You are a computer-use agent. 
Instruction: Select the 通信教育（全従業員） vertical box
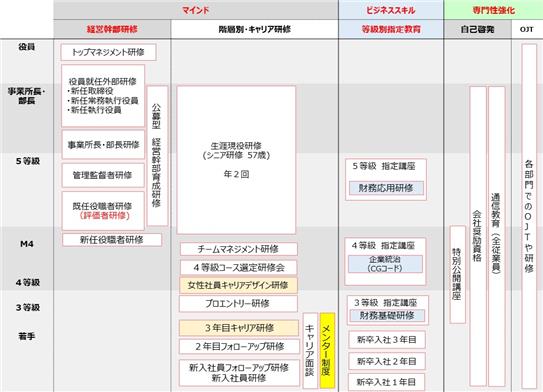[497, 236]
